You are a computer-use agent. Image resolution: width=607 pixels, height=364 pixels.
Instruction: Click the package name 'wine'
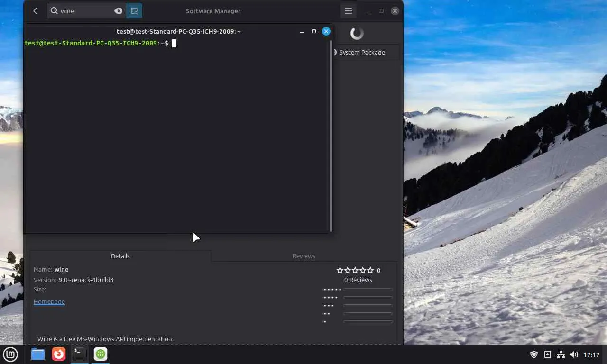[62, 269]
